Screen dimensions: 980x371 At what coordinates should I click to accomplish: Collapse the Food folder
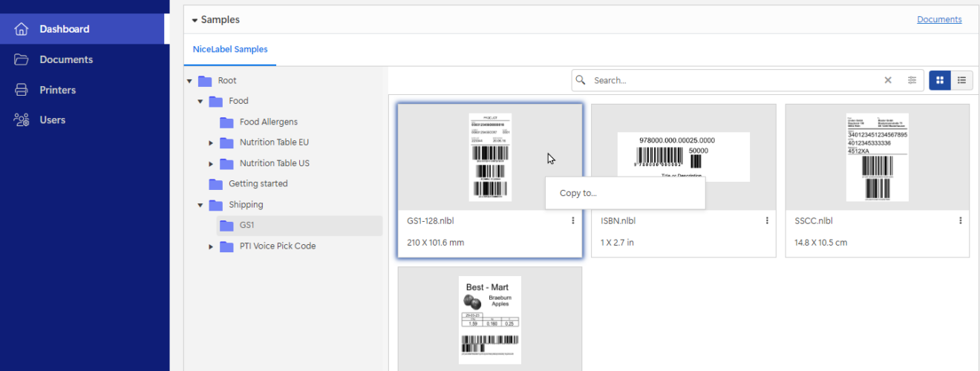(200, 101)
